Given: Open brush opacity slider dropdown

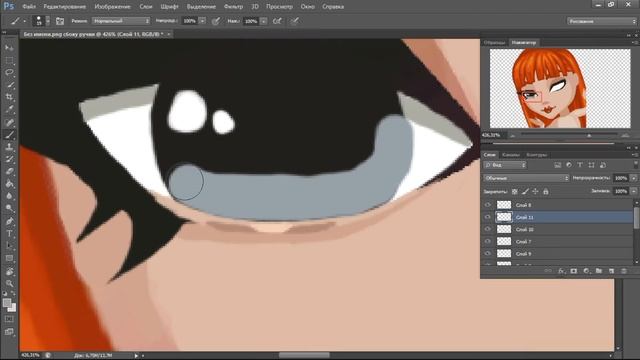Looking at the screenshot, I should pyautogui.click(x=202, y=21).
